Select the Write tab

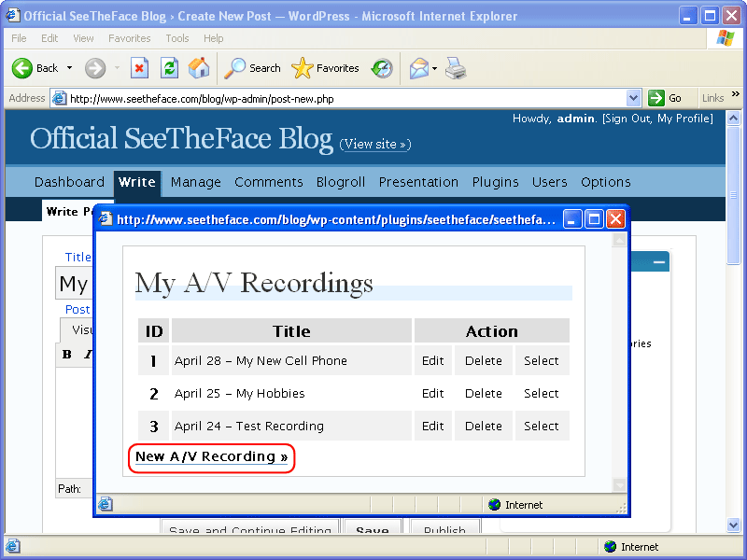coord(137,182)
